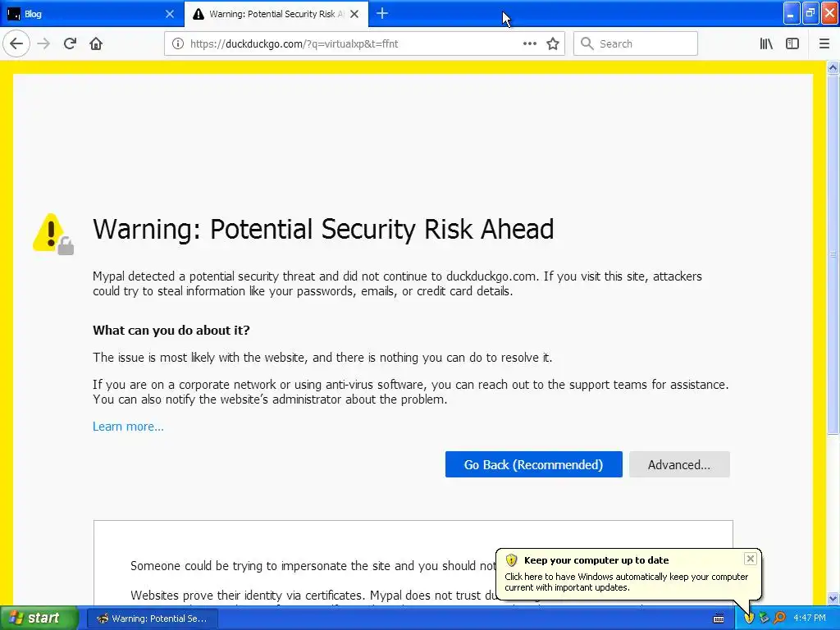Click the Warning: Potential Security Risk Ahead heading
Viewport: 840px width, 630px height.
point(323,230)
